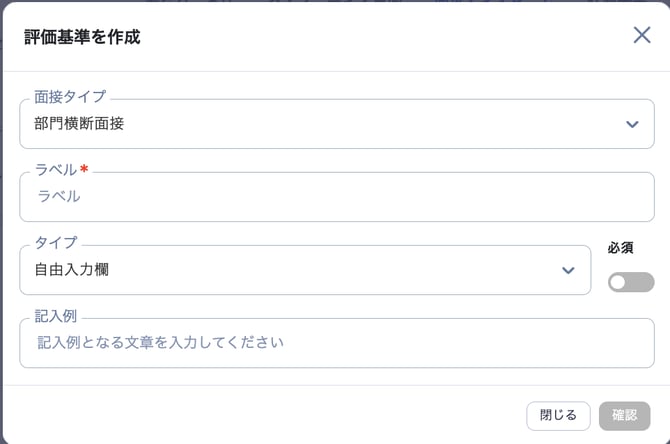The width and height of the screenshot is (670, 444).
Task: Click the chevron arrow beside 部門横断面接
Action: pos(632,124)
